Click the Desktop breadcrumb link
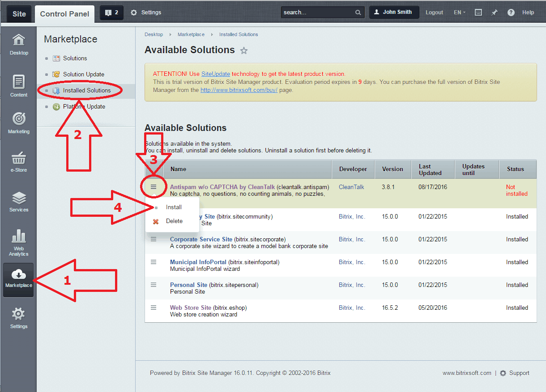 click(x=154, y=34)
